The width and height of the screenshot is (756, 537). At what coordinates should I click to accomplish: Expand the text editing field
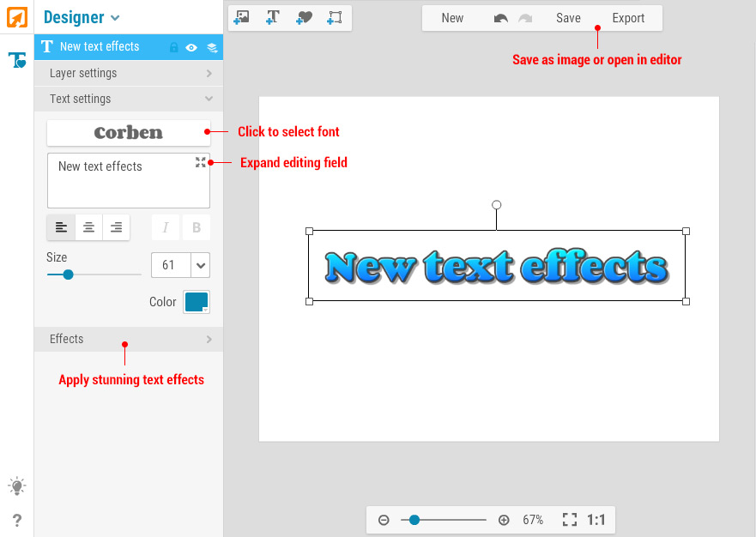point(201,162)
